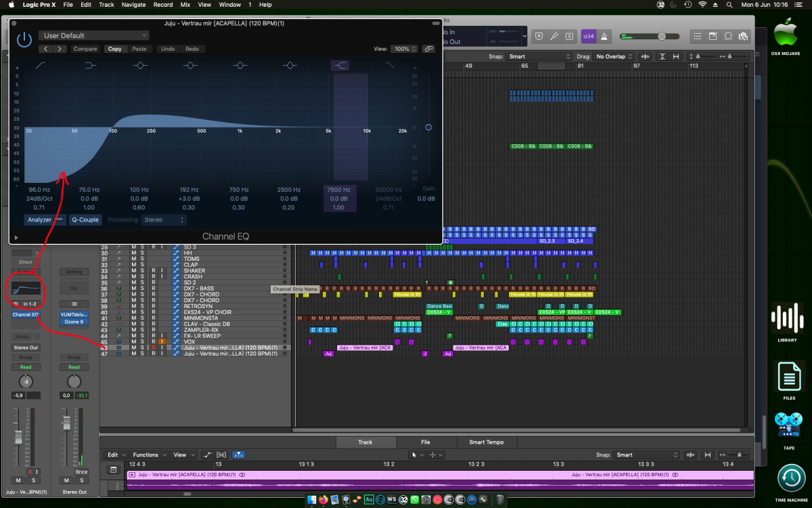Select the +3.0 dB gain value
Screen dimensions: 812x508
pos(189,198)
